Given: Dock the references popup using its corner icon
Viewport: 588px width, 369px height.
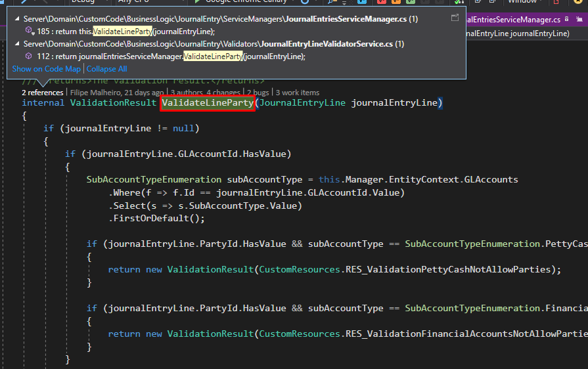Looking at the screenshot, I should point(455,18).
